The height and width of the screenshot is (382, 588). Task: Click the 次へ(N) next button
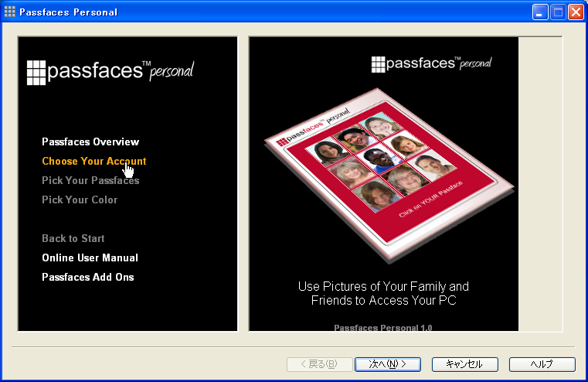(388, 364)
